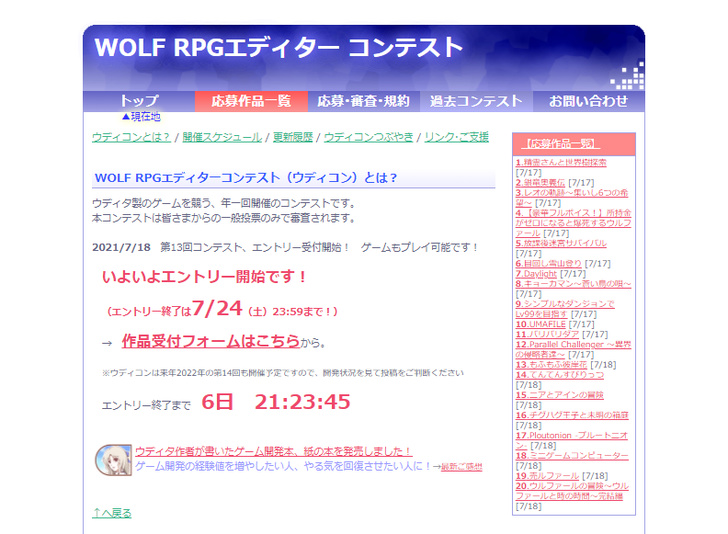Go to 開催スケジュール link
This screenshot has width=728, height=534.
pyautogui.click(x=222, y=137)
